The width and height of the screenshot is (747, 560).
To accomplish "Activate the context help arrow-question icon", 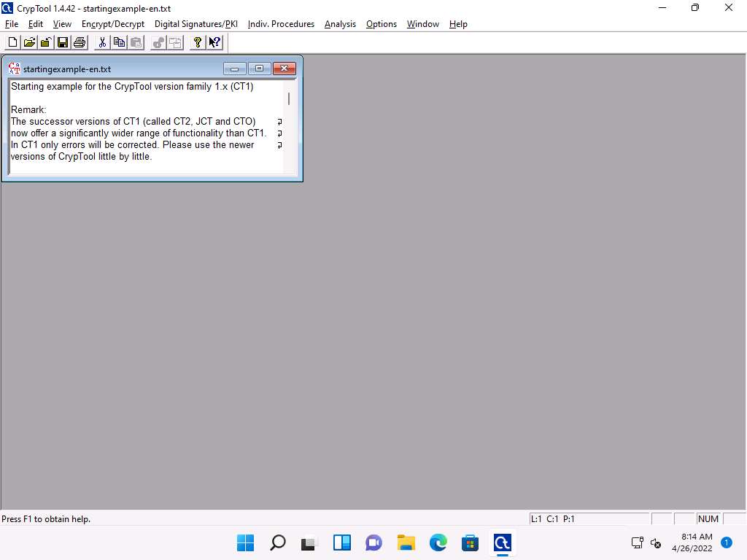I will pyautogui.click(x=214, y=42).
